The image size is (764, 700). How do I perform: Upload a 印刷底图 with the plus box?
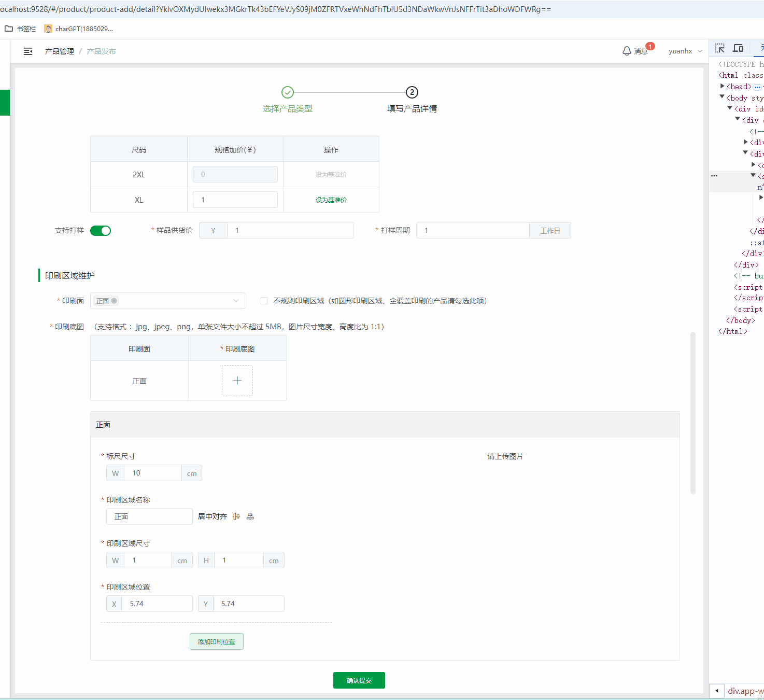tap(237, 381)
